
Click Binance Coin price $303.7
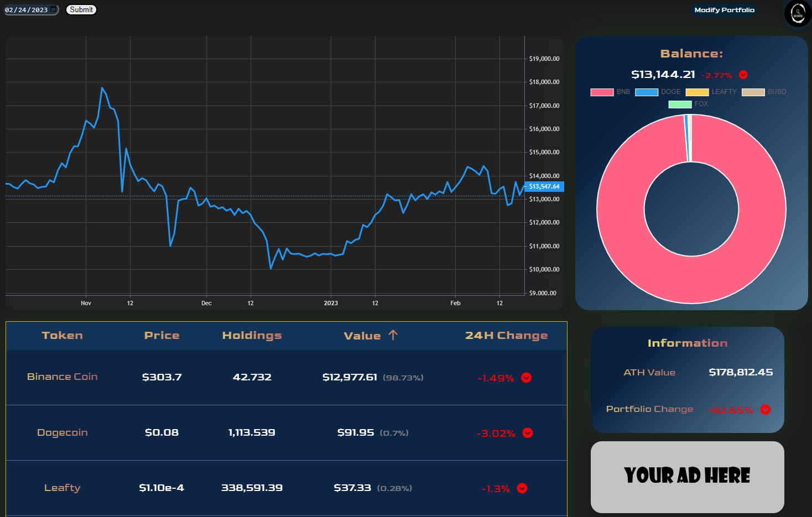tap(162, 377)
